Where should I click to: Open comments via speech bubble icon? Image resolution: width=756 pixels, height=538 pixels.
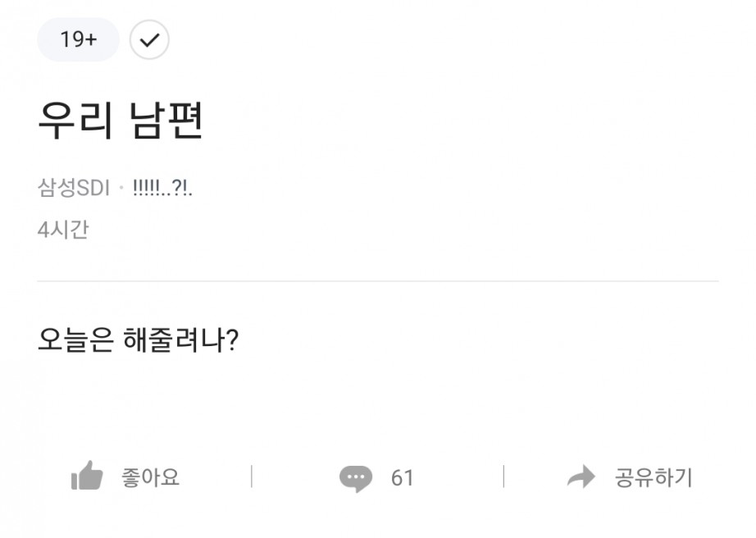(355, 478)
